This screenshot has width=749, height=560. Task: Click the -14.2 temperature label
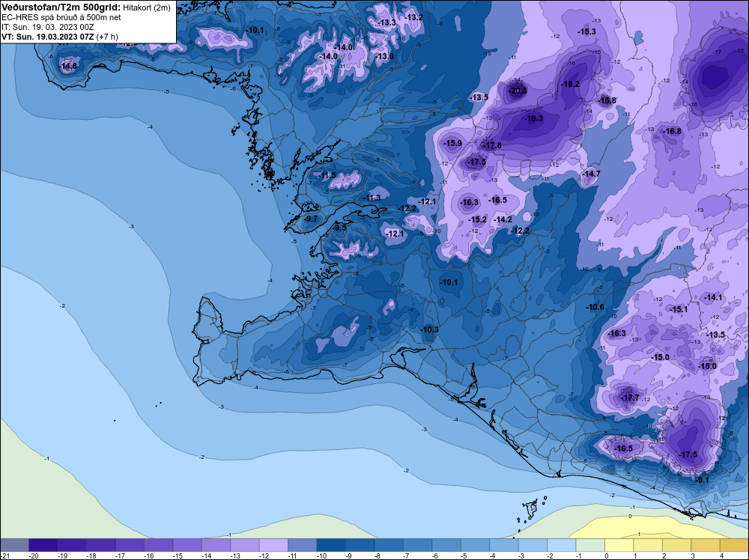click(x=503, y=219)
